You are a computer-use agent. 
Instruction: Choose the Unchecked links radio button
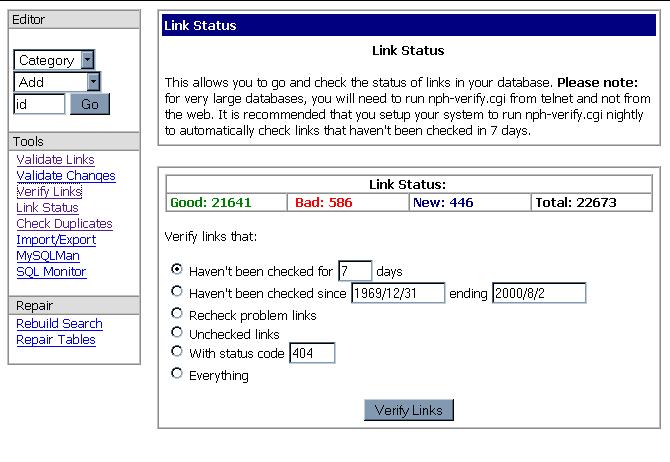(178, 332)
